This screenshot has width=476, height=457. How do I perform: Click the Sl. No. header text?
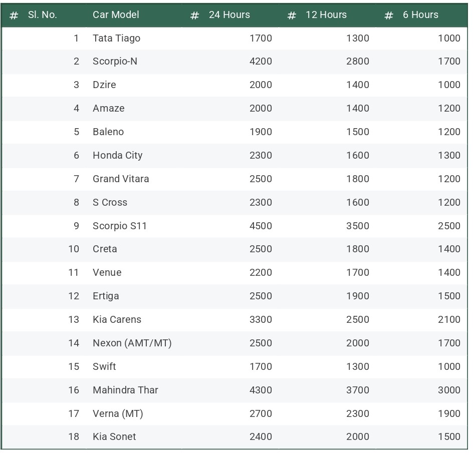tap(43, 15)
